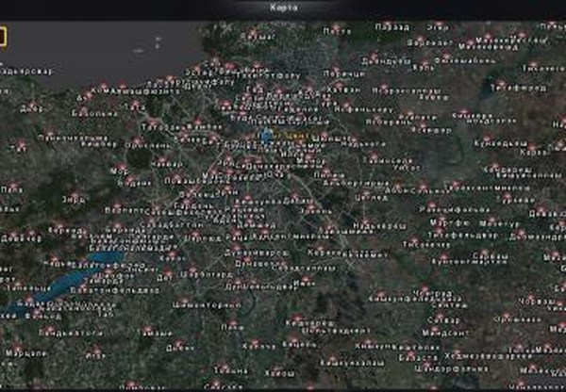Click the Парад city label

392,27
